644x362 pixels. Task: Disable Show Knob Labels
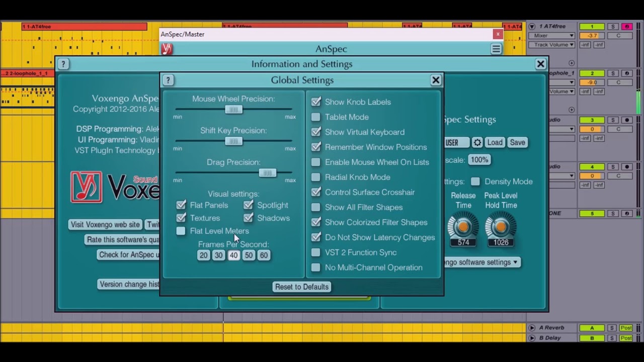pos(315,102)
